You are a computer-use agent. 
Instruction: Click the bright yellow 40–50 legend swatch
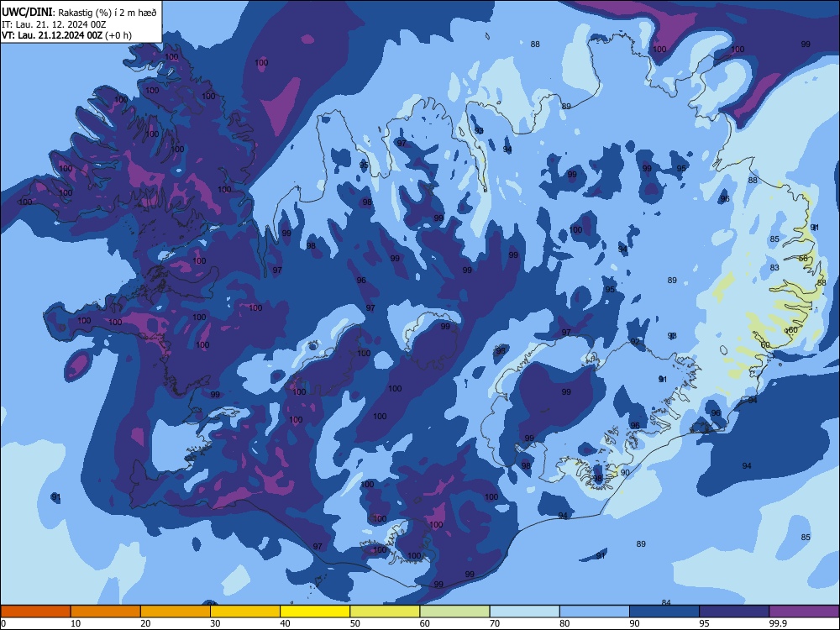tap(315, 612)
